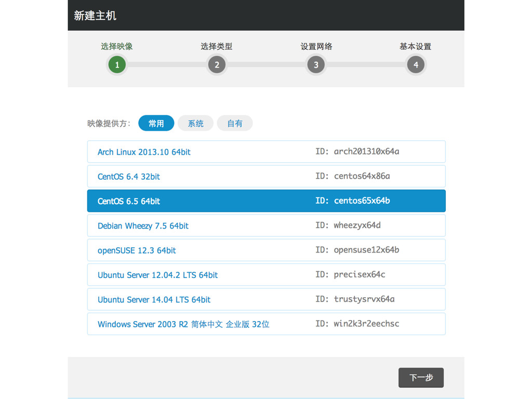532x399 pixels.
Task: Open step 4 circle 基本设置
Action: pyautogui.click(x=416, y=65)
